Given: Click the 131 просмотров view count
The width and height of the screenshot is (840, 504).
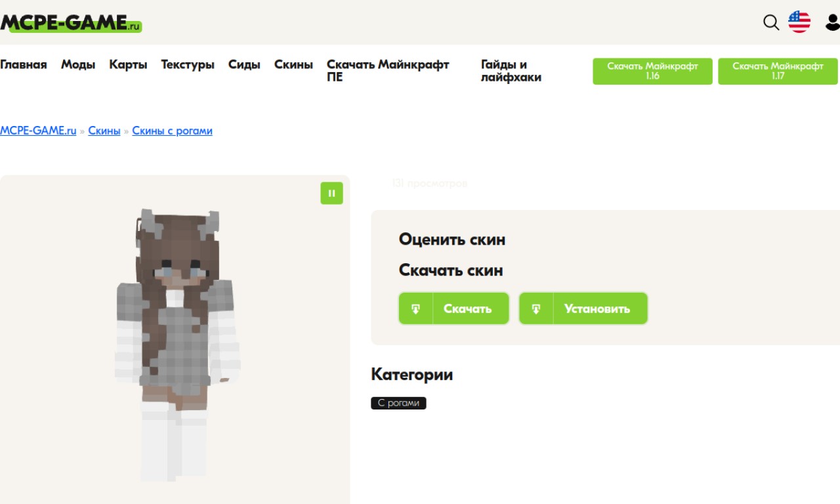Looking at the screenshot, I should click(429, 183).
